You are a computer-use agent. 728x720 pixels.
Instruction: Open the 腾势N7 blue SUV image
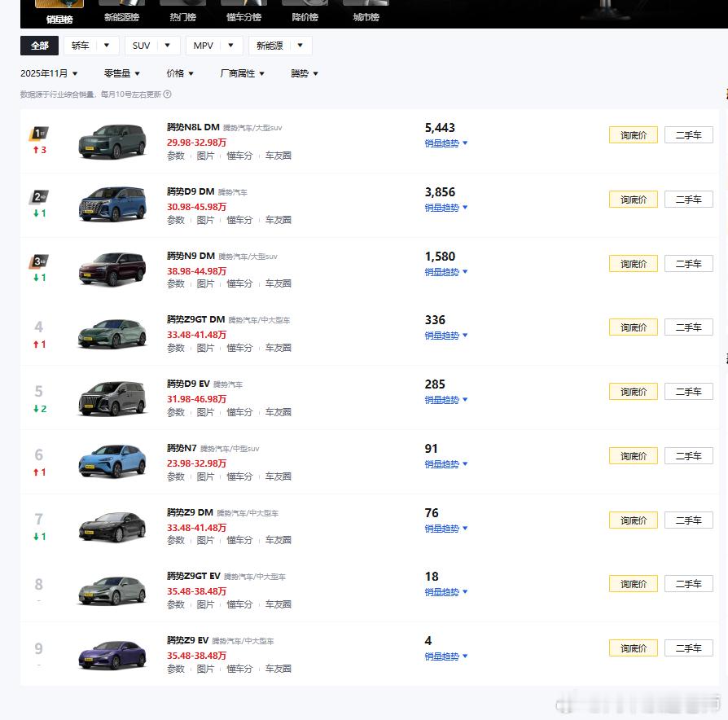[x=112, y=461]
